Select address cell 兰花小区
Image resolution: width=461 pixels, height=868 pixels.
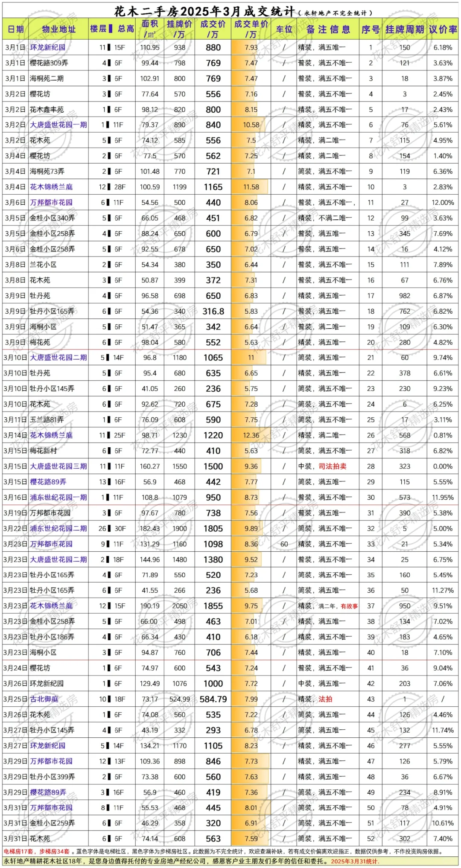tap(43, 265)
